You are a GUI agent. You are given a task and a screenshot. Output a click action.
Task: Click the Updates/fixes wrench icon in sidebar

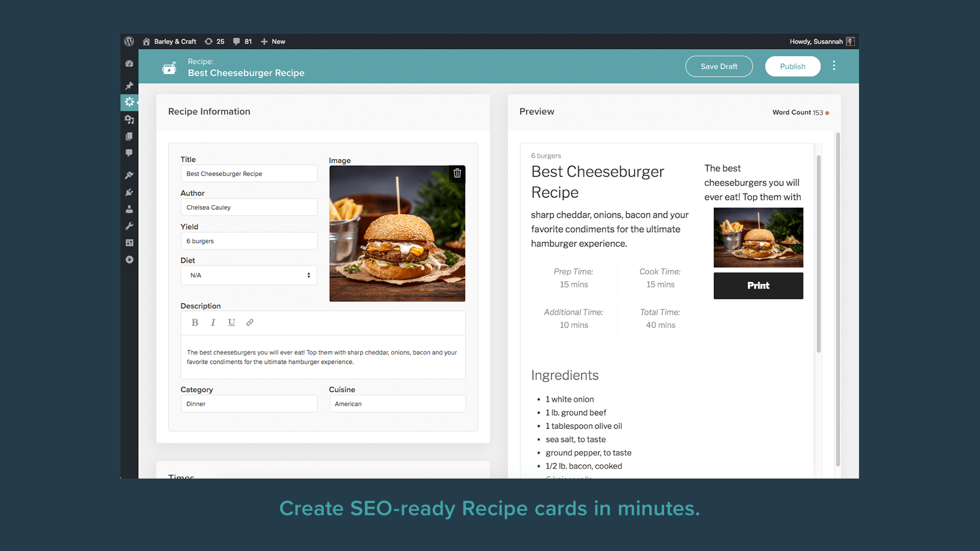point(129,226)
